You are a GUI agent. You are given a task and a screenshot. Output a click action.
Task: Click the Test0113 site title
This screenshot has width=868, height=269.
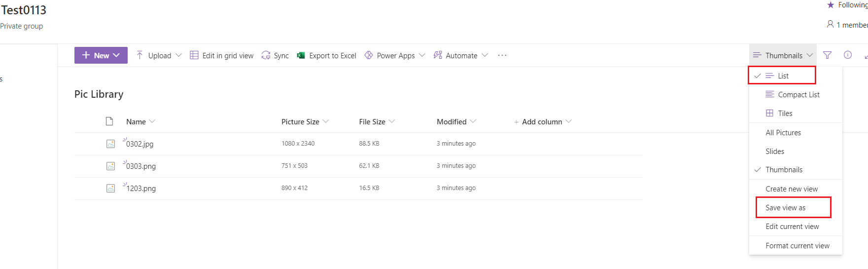23,10
